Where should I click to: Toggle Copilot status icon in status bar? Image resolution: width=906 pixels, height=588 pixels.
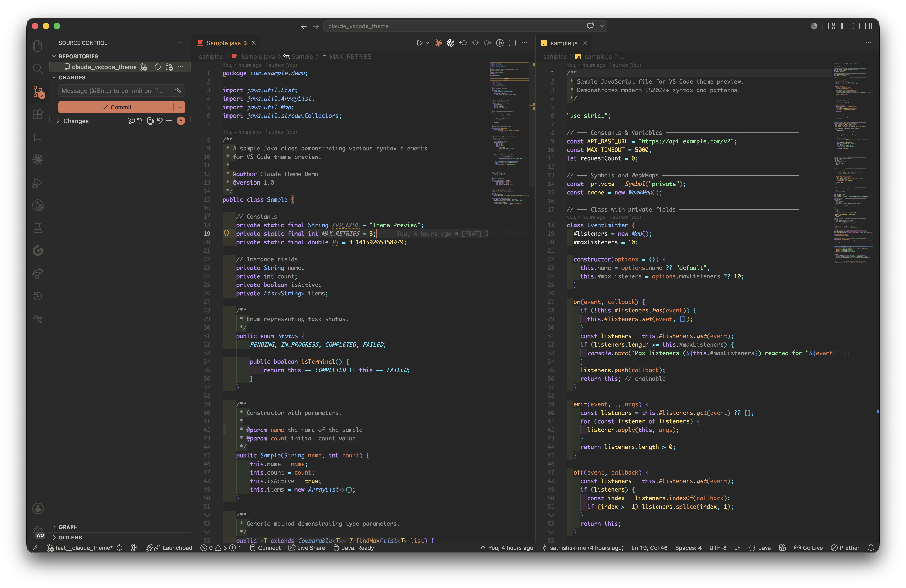coord(782,548)
